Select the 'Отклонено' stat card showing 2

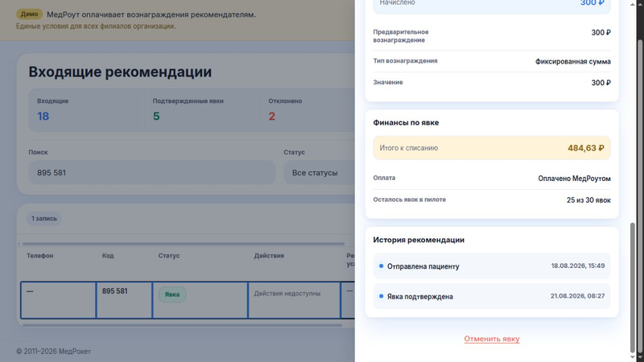pyautogui.click(x=308, y=110)
